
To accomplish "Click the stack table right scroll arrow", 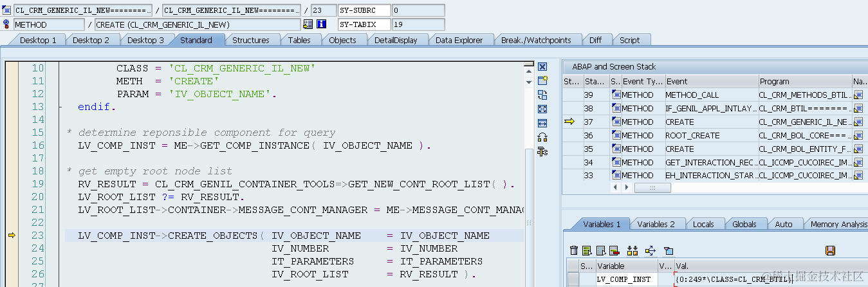I will (x=626, y=187).
